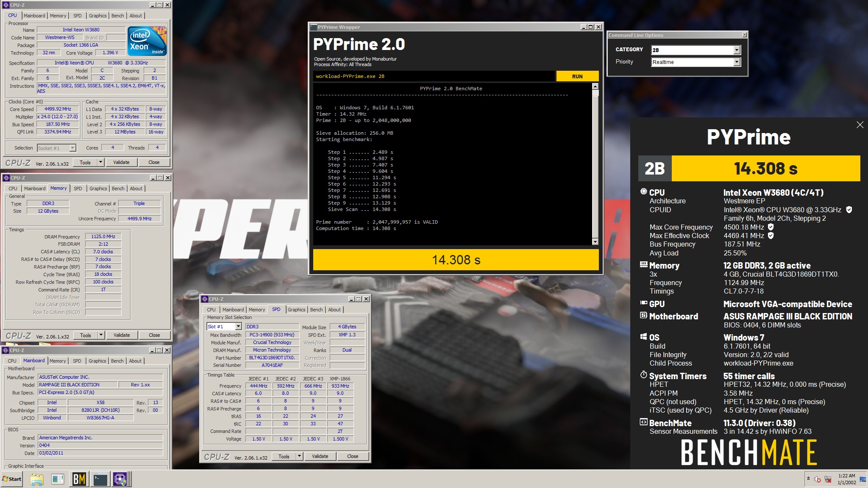Click the DRAM Frequency 1125.0 MHz value
Screen dimensions: 868x488
(x=103, y=236)
